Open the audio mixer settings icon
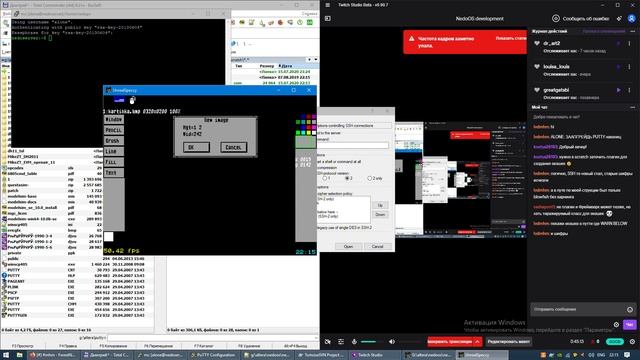 pyautogui.click(x=341, y=342)
